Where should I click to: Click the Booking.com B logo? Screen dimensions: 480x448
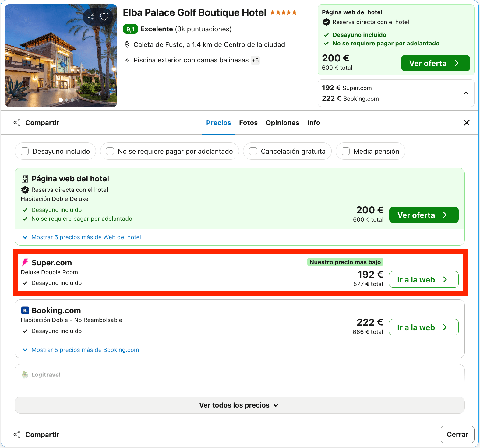25,310
